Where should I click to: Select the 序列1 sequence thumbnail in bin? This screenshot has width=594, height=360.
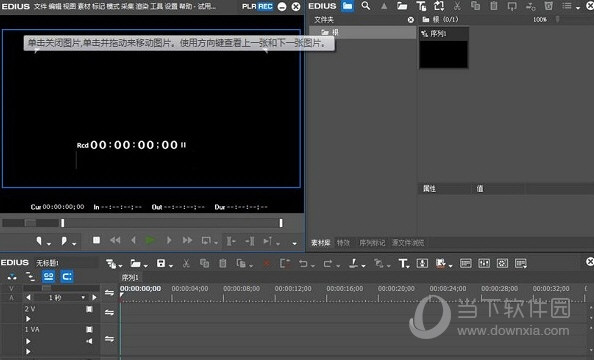(444, 48)
